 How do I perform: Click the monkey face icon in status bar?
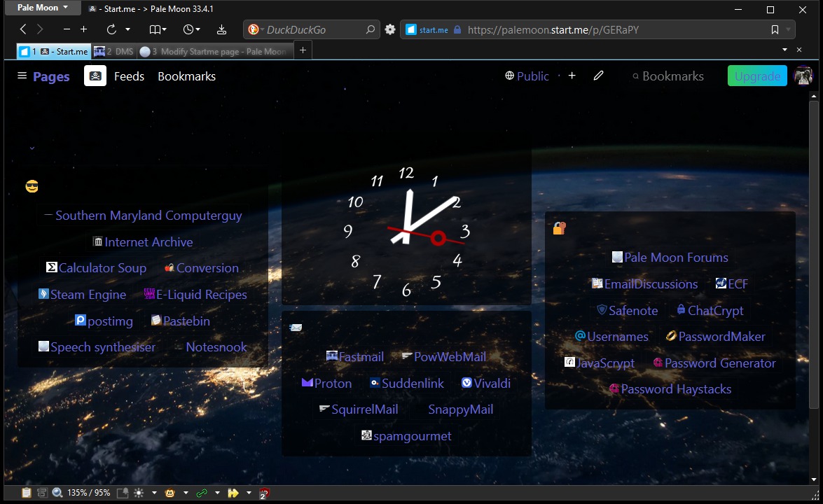point(170,493)
